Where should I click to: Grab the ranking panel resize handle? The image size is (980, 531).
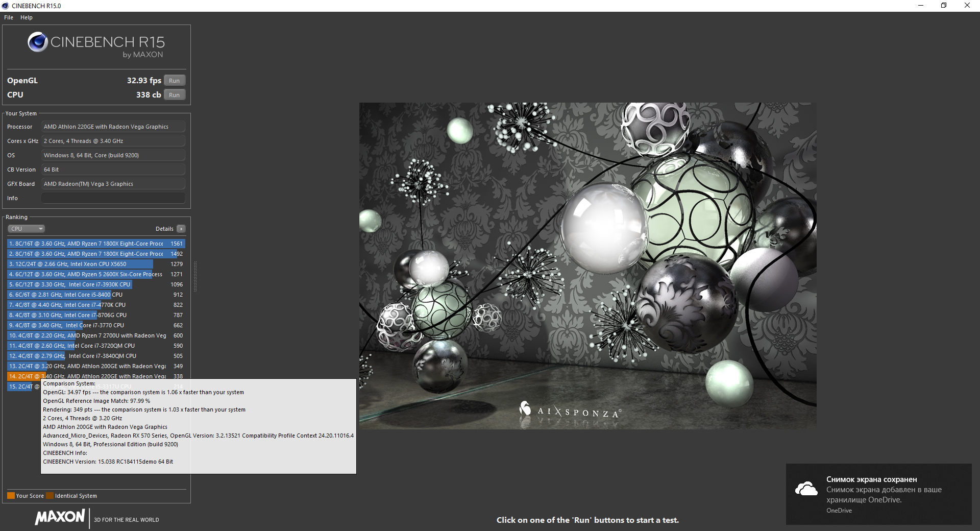(x=195, y=276)
